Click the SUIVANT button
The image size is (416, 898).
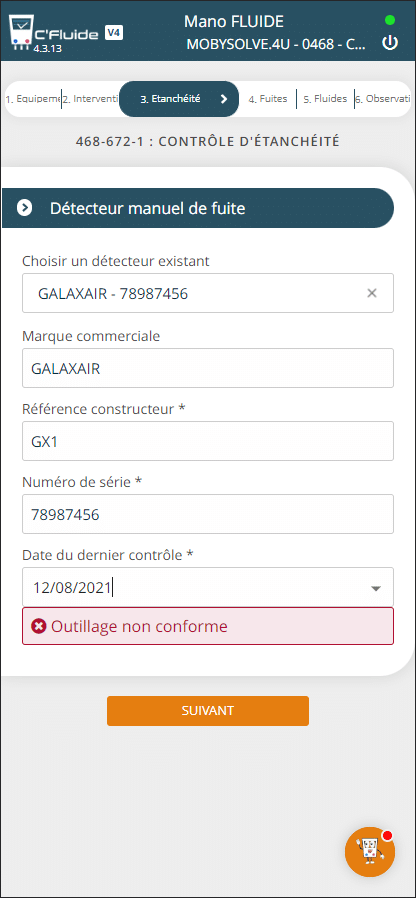[x=208, y=711]
